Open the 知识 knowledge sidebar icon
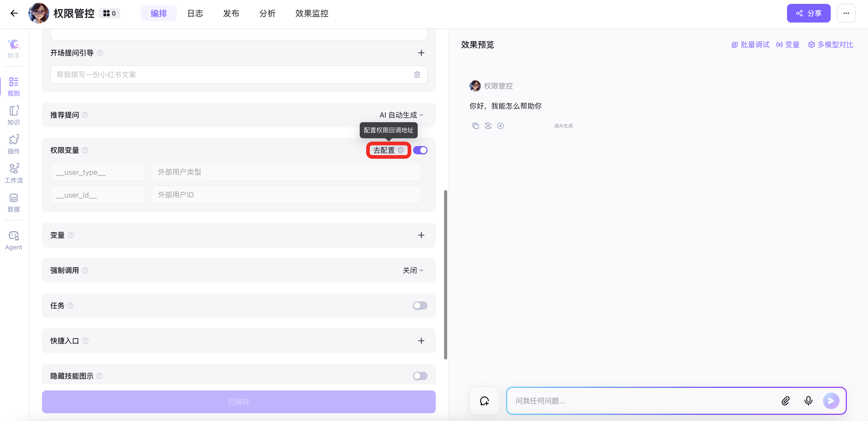 tap(13, 115)
